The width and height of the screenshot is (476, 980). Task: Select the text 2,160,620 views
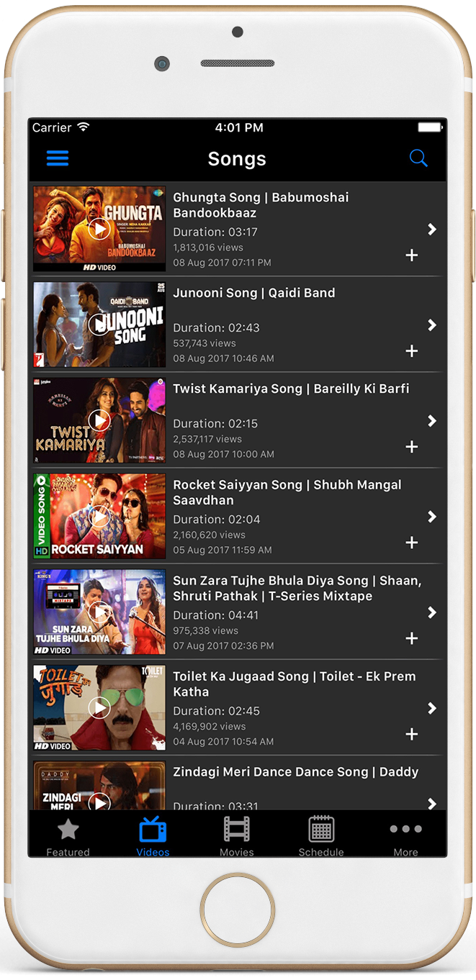(210, 535)
